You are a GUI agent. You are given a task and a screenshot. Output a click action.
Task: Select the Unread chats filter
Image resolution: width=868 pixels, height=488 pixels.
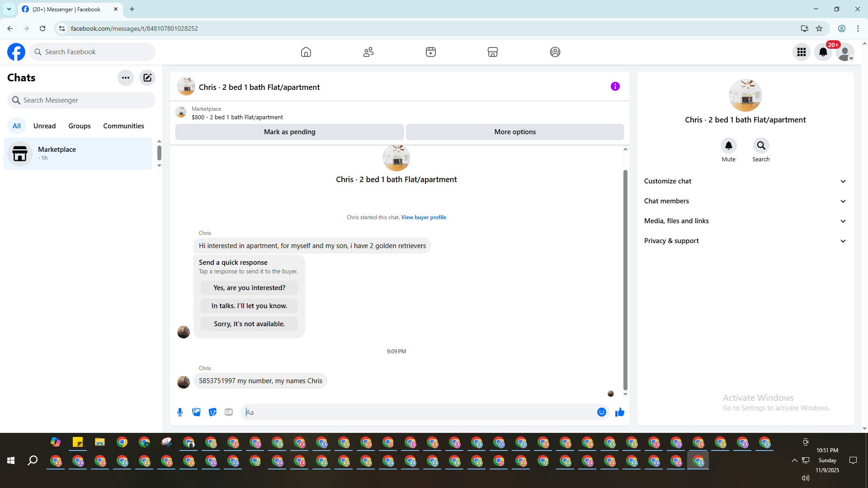coord(45,126)
